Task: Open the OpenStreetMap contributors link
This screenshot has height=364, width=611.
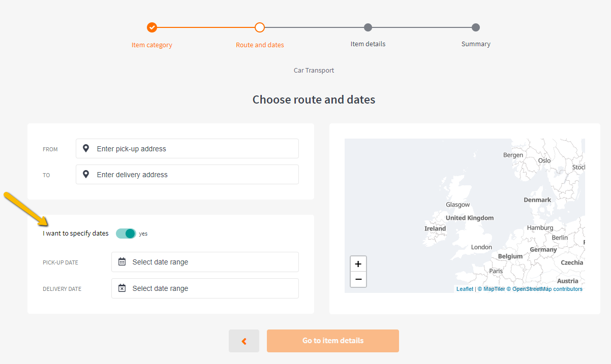Action: [x=547, y=289]
